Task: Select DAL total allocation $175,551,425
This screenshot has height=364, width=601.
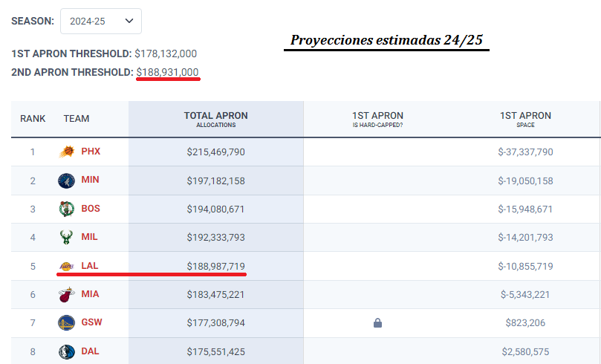Action: coord(215,351)
